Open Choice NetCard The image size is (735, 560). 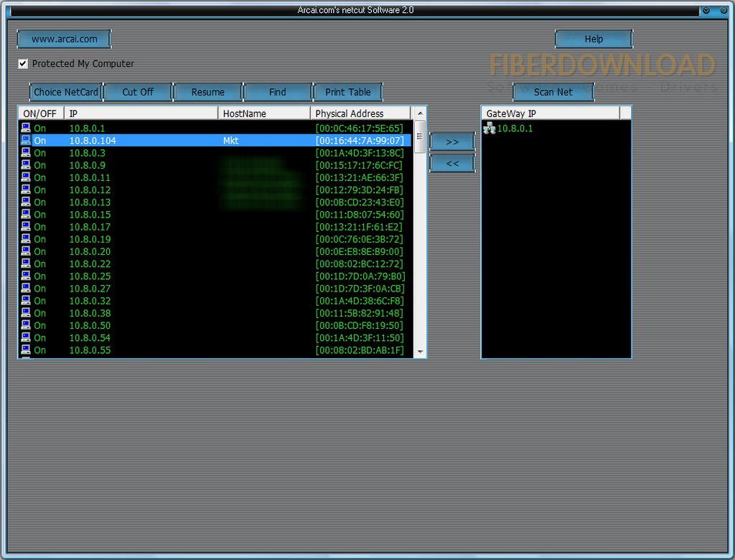65,92
